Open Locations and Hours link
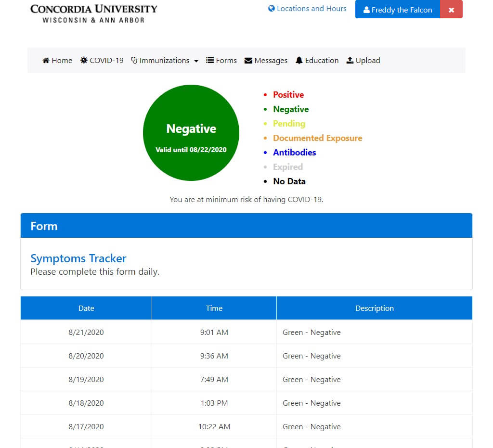This screenshot has width=493, height=448. coord(307,9)
